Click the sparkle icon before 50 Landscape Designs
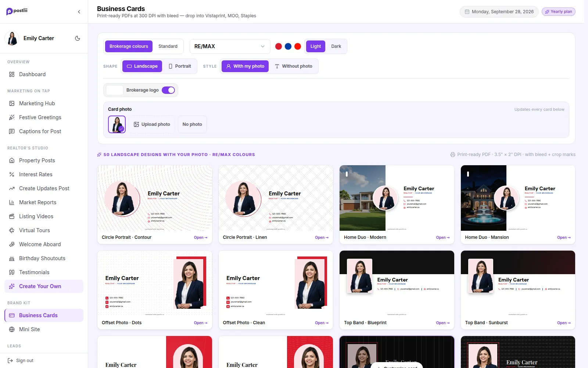The image size is (588, 368). coord(99,155)
